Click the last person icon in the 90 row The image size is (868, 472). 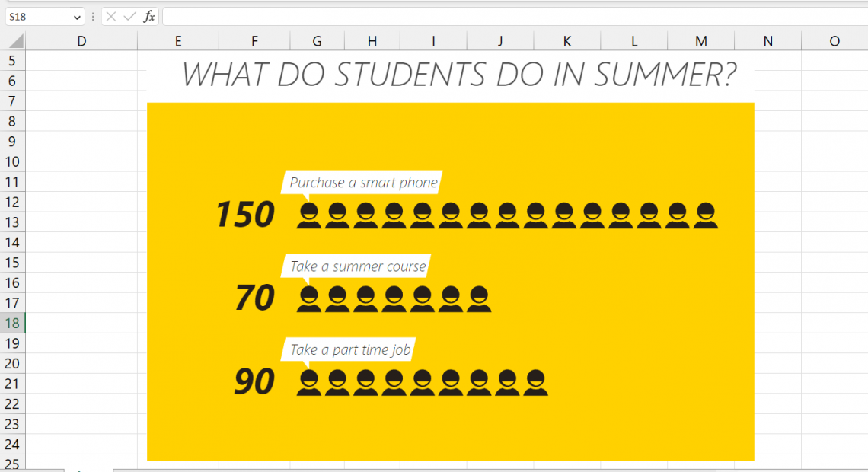[x=536, y=383]
